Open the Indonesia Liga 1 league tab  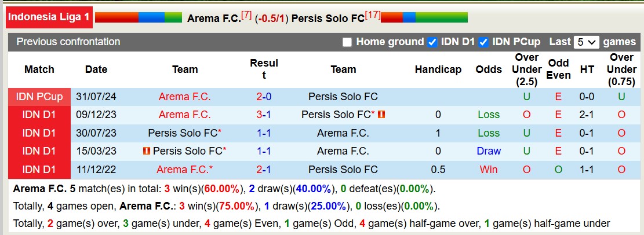(x=49, y=17)
